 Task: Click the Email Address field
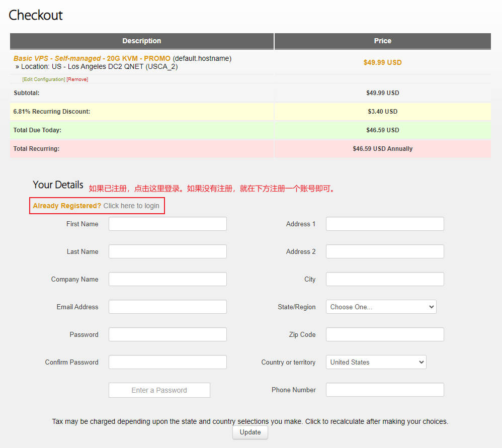pos(168,307)
